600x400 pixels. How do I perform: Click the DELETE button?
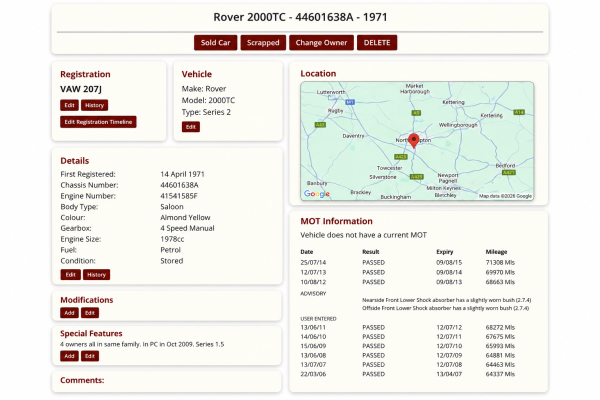pyautogui.click(x=377, y=42)
